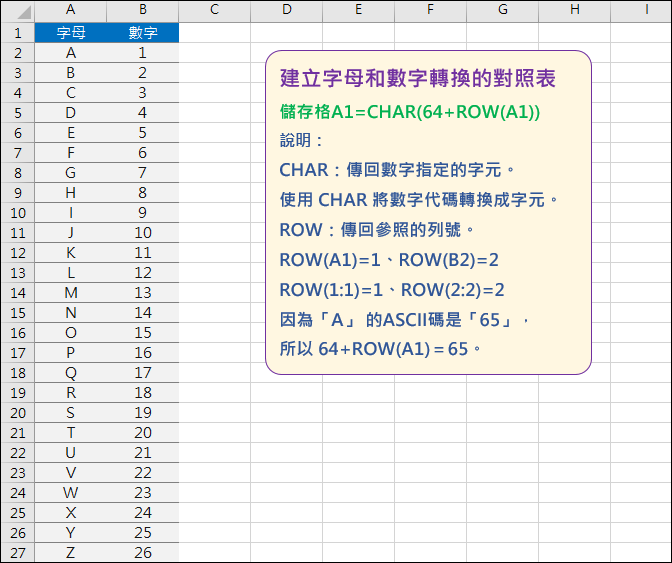Click the line 所以 64+ROW(A1)＝65
672x563 pixels.
pyautogui.click(x=381, y=349)
